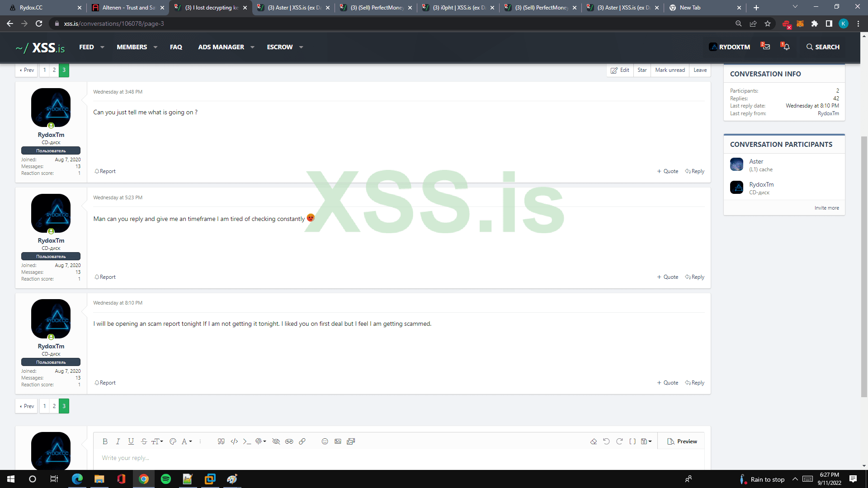868x488 pixels.
Task: Click the Mark unread button
Action: pyautogui.click(x=670, y=70)
